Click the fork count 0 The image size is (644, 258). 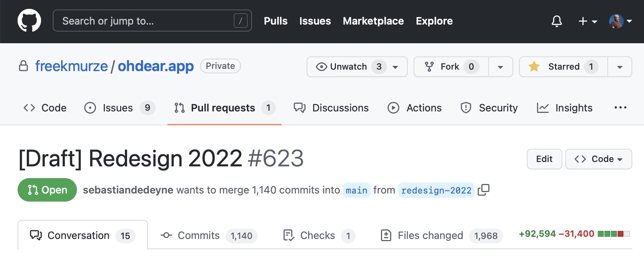(471, 67)
